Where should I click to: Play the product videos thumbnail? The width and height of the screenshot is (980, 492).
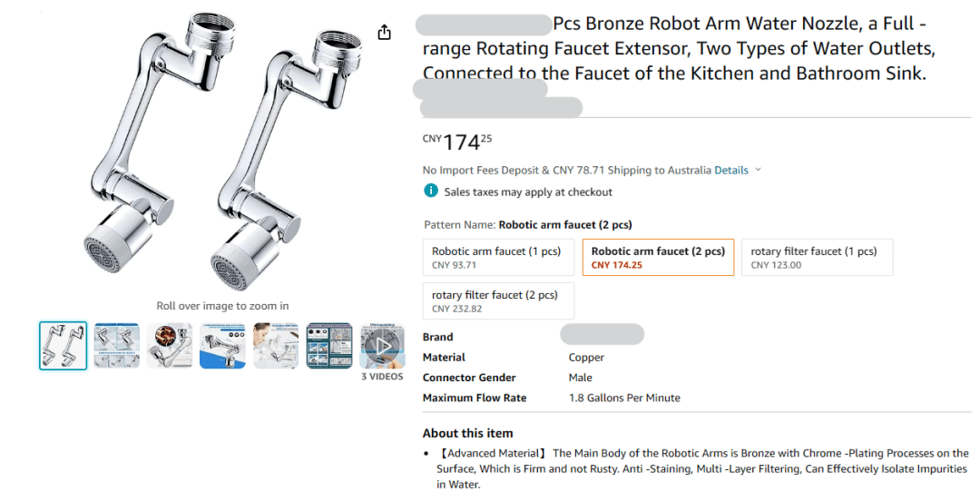tap(382, 346)
